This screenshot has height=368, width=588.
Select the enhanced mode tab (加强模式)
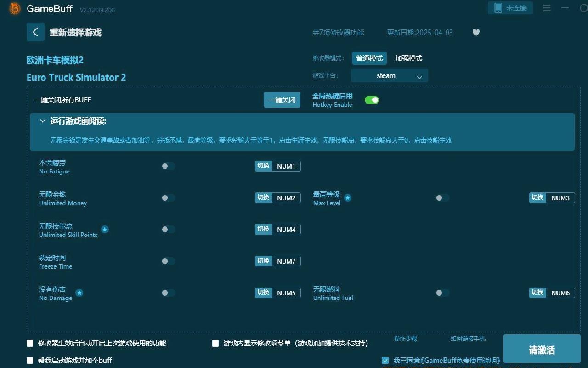pyautogui.click(x=408, y=58)
